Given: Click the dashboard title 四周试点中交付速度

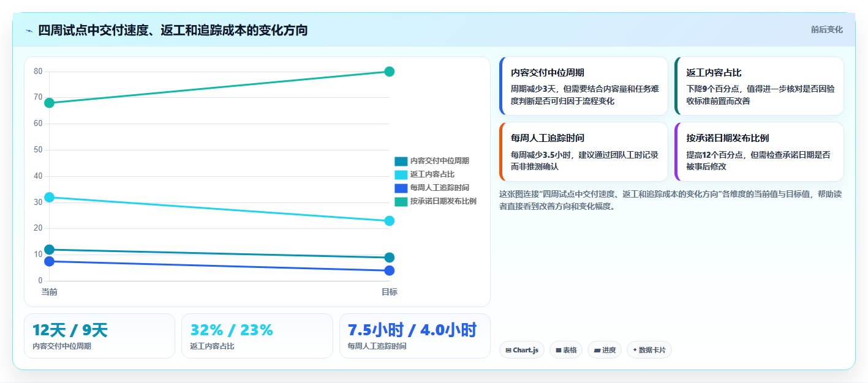Looking at the screenshot, I should point(173,30).
